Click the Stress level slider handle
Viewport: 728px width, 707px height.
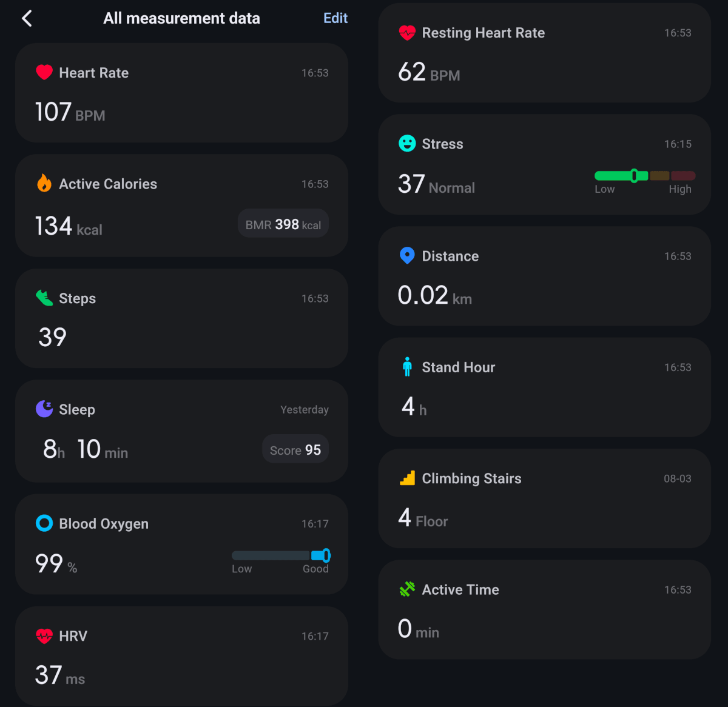[634, 176]
